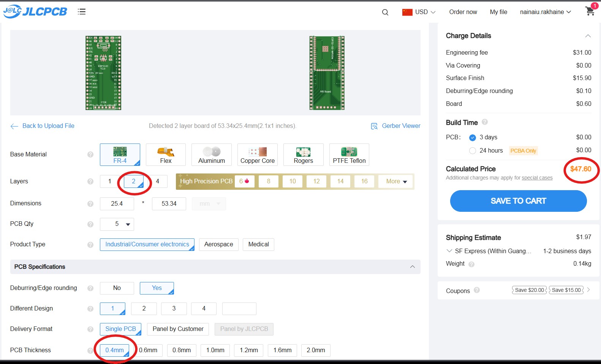The image size is (601, 364).
Task: Click the help icon next to Deburring/Edge rounding
Action: [90, 288]
